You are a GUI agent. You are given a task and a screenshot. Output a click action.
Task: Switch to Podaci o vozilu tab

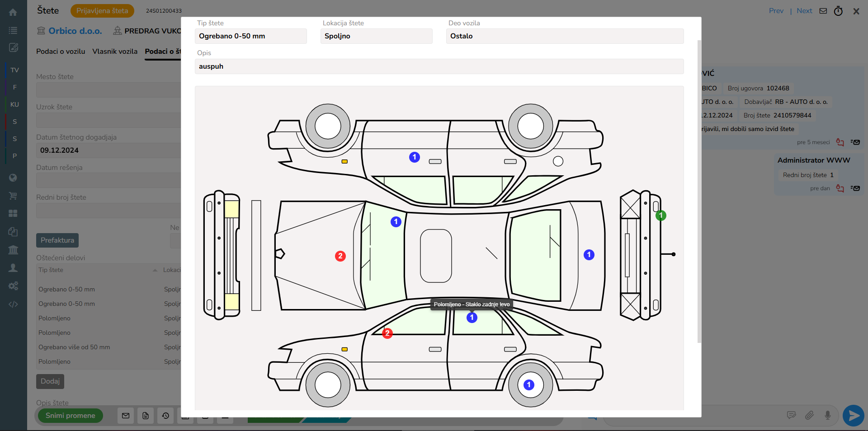coord(61,52)
